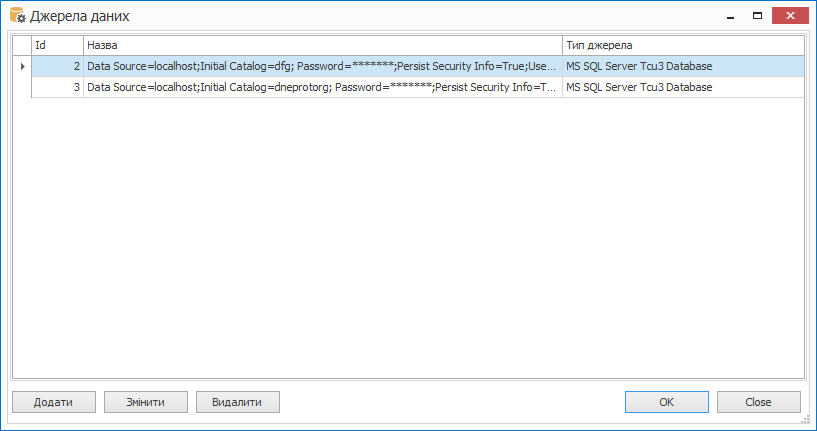Click the database gear icon in title bar
Viewport: 817px width, 431px height.
pos(18,16)
